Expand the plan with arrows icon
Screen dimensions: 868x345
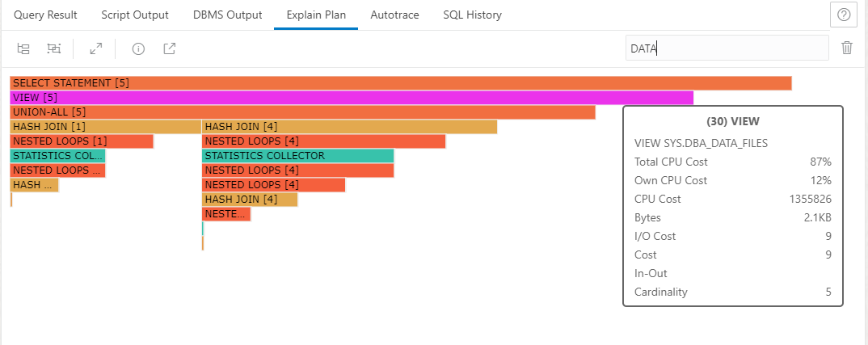tap(96, 48)
